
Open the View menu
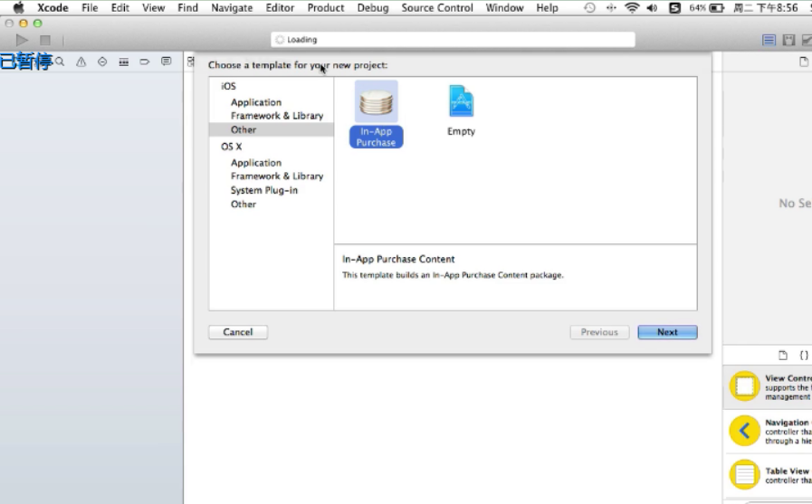pos(153,8)
